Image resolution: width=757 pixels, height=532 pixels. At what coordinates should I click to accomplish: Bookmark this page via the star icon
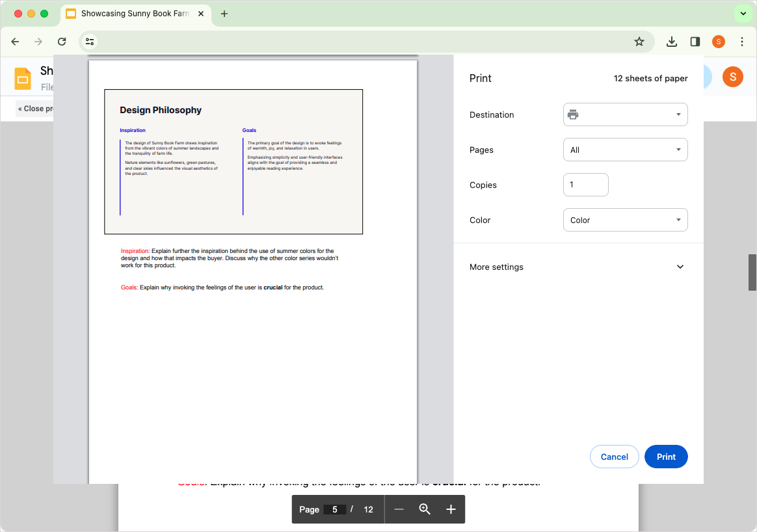coord(639,41)
